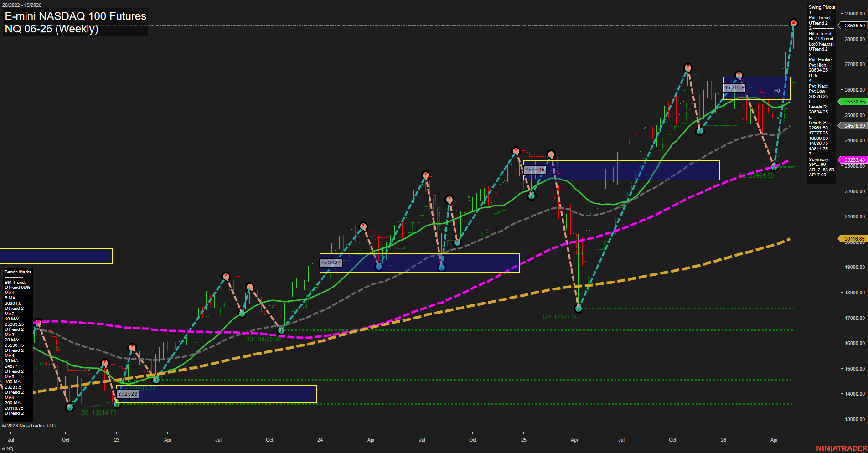Screen dimensions: 868x453
Task: Click the Y:2026 yearly zone label
Action: point(734,88)
